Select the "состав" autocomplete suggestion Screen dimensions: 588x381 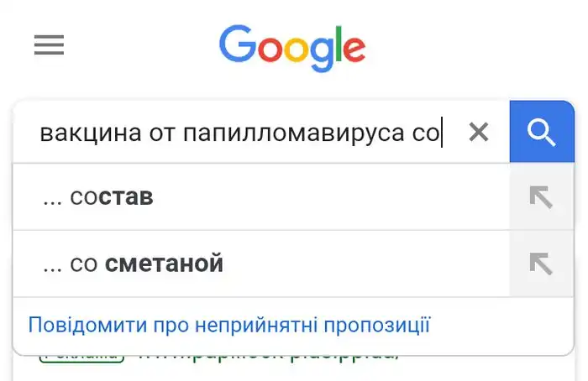click(x=252, y=197)
